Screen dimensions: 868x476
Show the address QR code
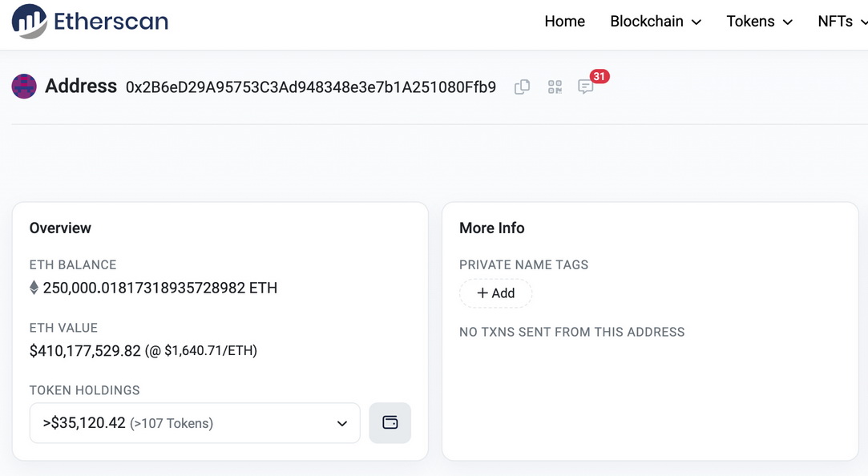555,87
